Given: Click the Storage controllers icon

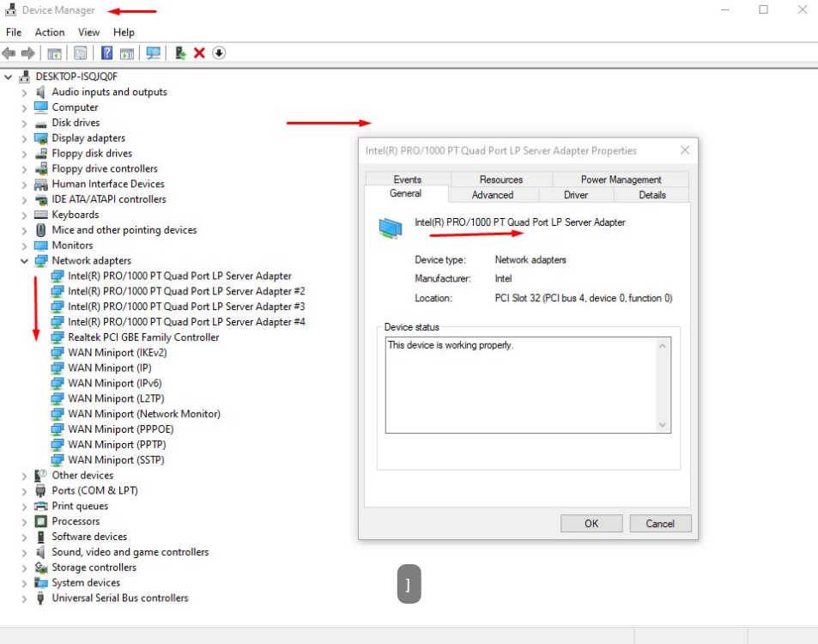Looking at the screenshot, I should (40, 568).
